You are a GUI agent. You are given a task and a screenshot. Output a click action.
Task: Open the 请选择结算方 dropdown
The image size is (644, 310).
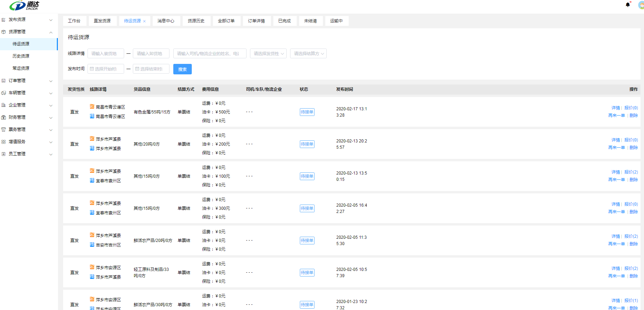pyautogui.click(x=308, y=53)
